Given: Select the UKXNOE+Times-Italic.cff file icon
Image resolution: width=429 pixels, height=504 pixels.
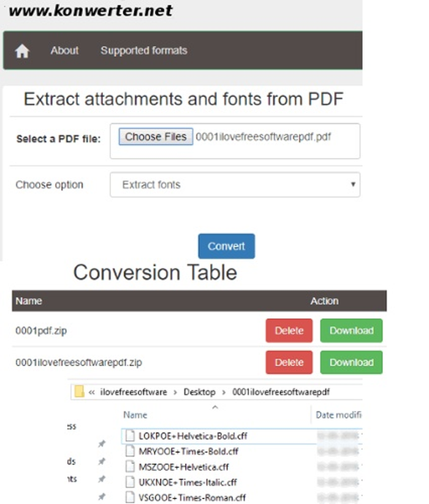Looking at the screenshot, I should click(x=130, y=482).
